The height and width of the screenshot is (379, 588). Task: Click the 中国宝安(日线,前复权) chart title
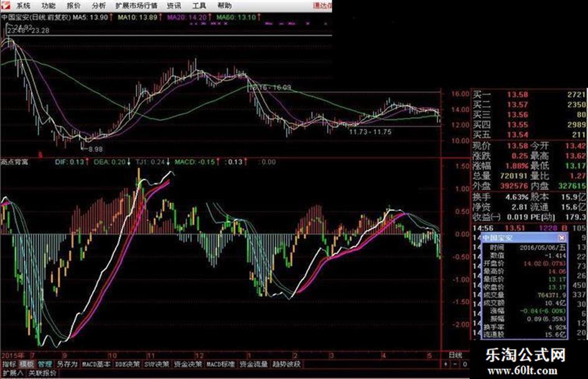coord(36,17)
